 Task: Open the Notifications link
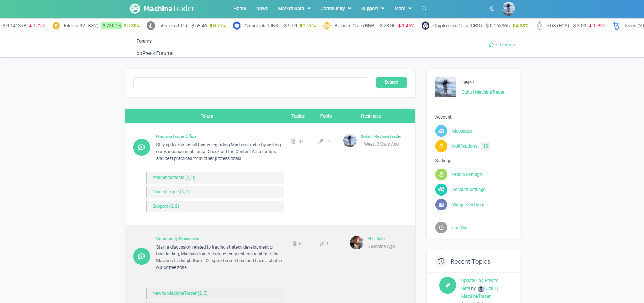465,146
